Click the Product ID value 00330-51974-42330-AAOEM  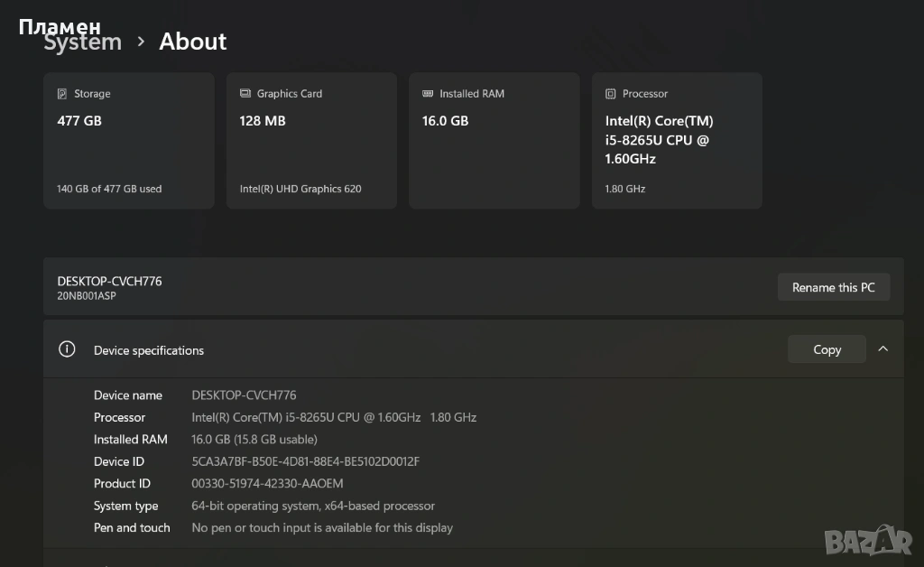(x=267, y=484)
